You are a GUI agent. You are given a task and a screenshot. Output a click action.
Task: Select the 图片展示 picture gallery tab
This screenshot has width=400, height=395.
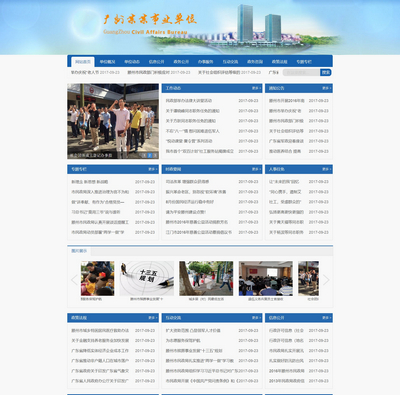[79, 251]
